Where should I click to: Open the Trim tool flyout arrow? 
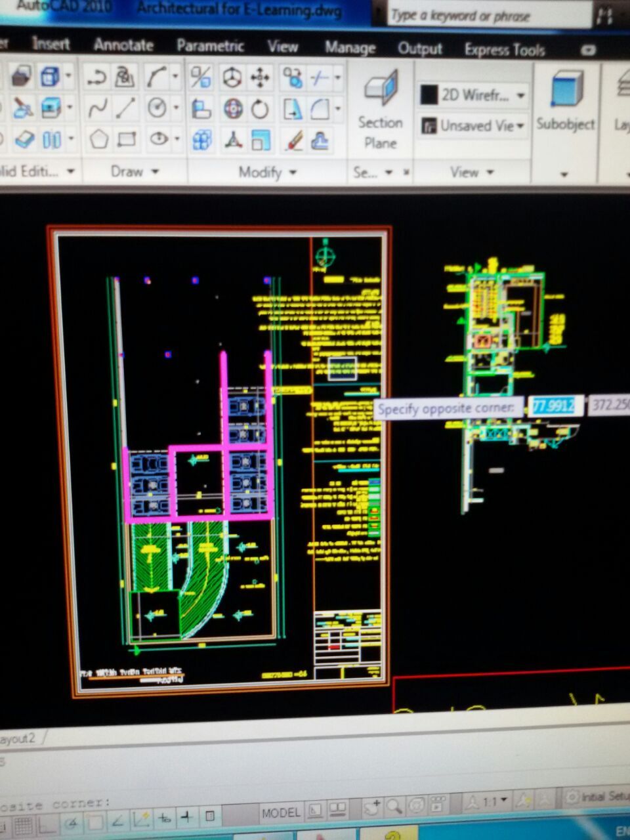(338, 77)
